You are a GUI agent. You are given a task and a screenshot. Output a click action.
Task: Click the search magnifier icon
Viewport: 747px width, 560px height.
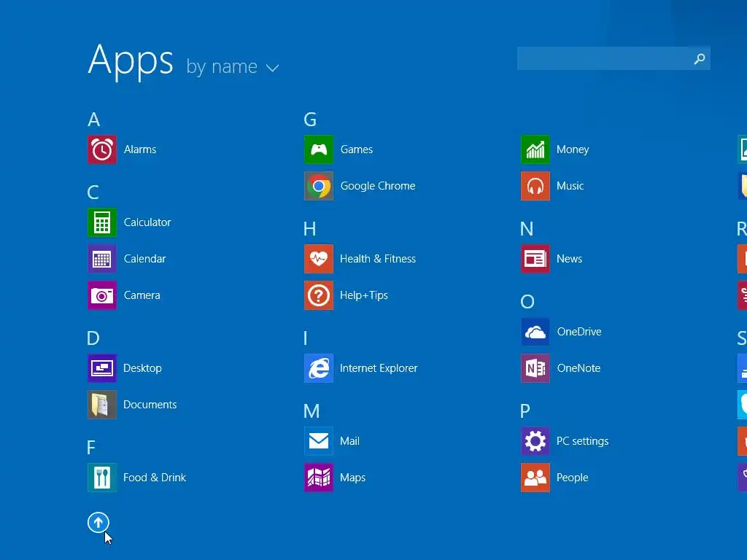pos(700,58)
